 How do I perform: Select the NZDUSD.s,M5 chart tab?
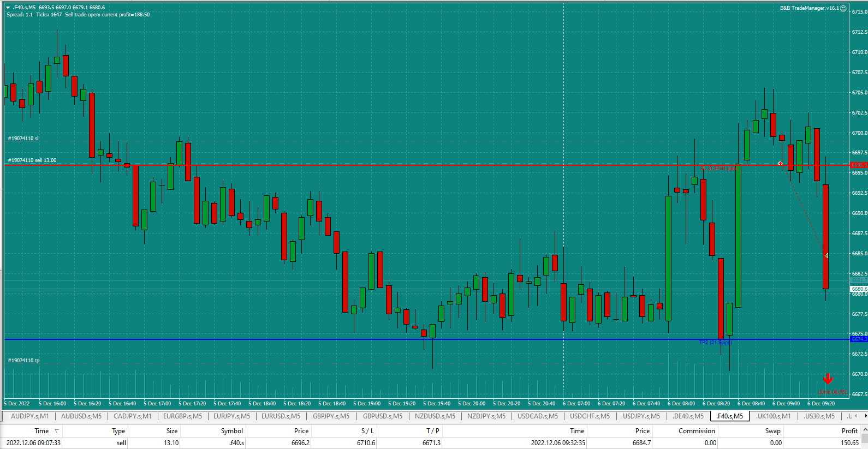click(x=435, y=416)
